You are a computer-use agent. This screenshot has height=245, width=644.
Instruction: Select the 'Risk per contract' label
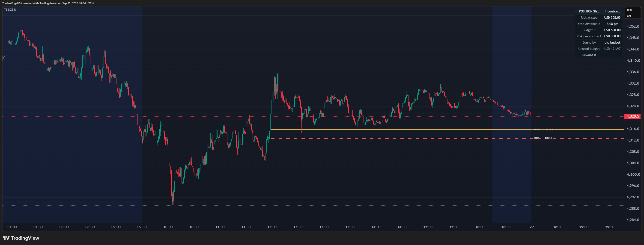[x=589, y=36]
